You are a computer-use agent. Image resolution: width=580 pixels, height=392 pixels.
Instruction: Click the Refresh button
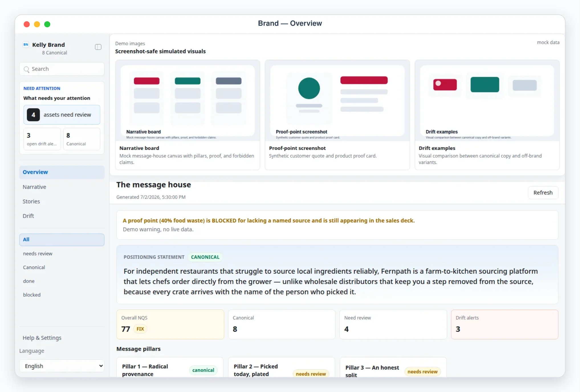point(543,193)
